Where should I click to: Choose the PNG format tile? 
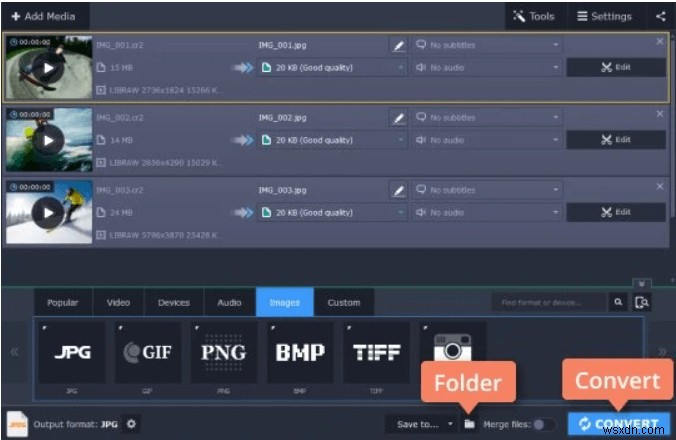point(224,352)
